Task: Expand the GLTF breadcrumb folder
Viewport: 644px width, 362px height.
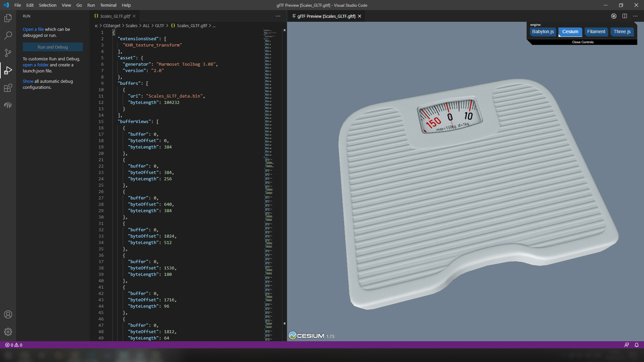Action: tap(160, 26)
